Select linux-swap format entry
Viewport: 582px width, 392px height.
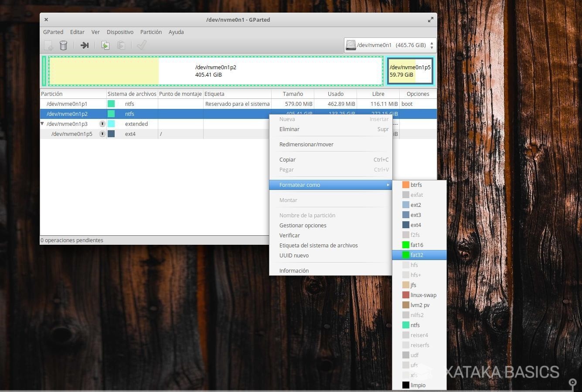423,295
